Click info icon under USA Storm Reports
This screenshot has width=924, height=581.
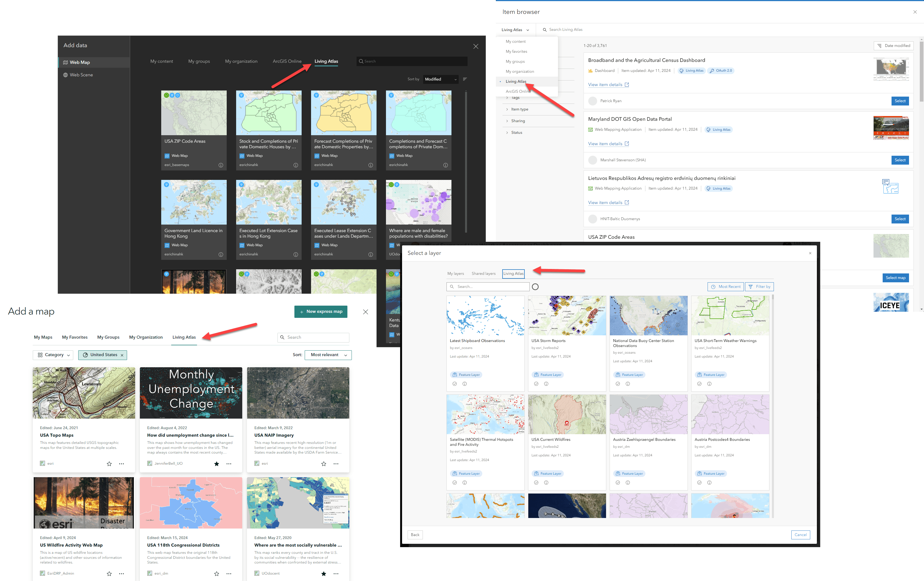546,384
